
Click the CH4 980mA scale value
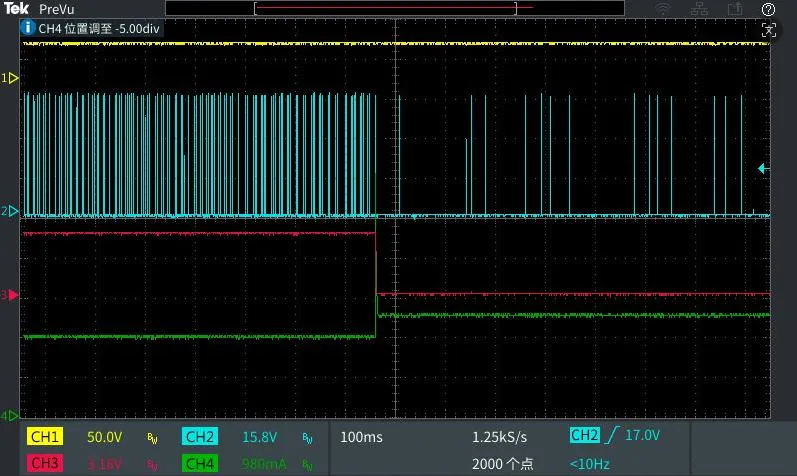pyautogui.click(x=264, y=464)
